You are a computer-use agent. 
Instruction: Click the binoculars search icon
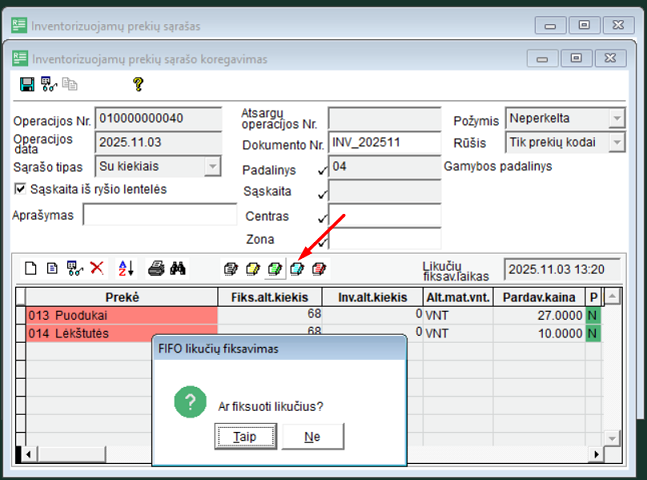pyautogui.click(x=179, y=268)
